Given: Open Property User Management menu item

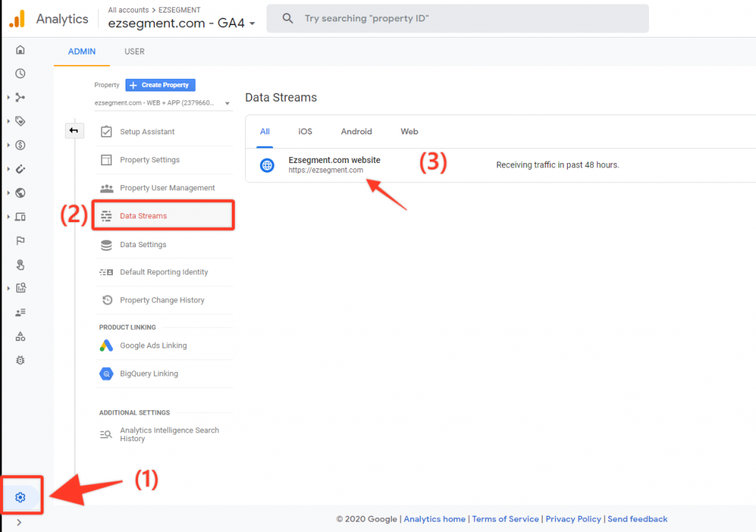Looking at the screenshot, I should tap(164, 188).
